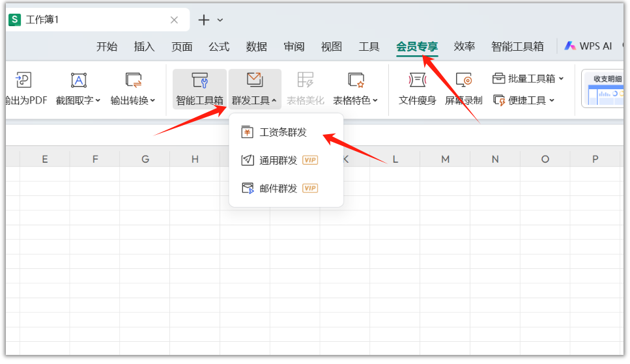Collapse the 群发工具 dropdown arrow
Viewport: 630px width, 364px height.
[x=274, y=100]
